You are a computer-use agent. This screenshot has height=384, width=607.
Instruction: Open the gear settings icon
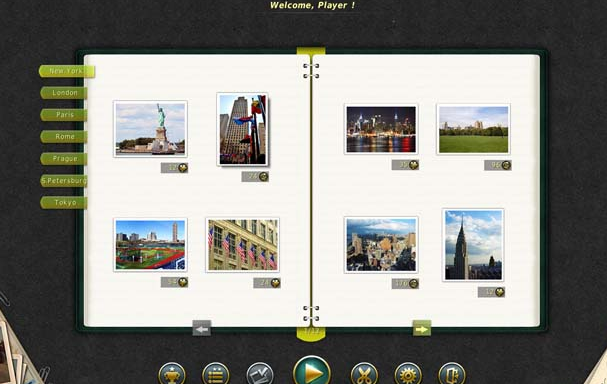coord(408,374)
